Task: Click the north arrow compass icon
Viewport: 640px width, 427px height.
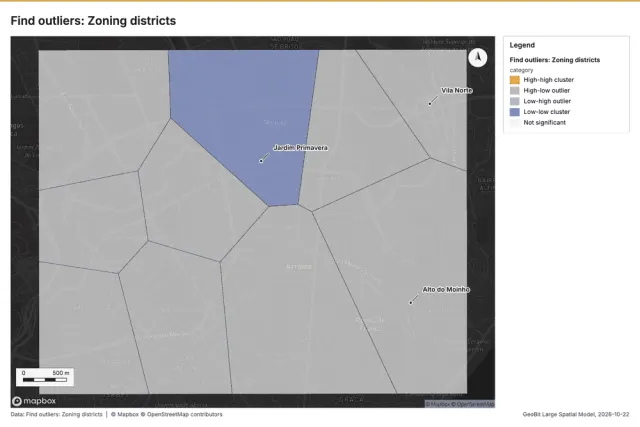Action: pyautogui.click(x=478, y=58)
